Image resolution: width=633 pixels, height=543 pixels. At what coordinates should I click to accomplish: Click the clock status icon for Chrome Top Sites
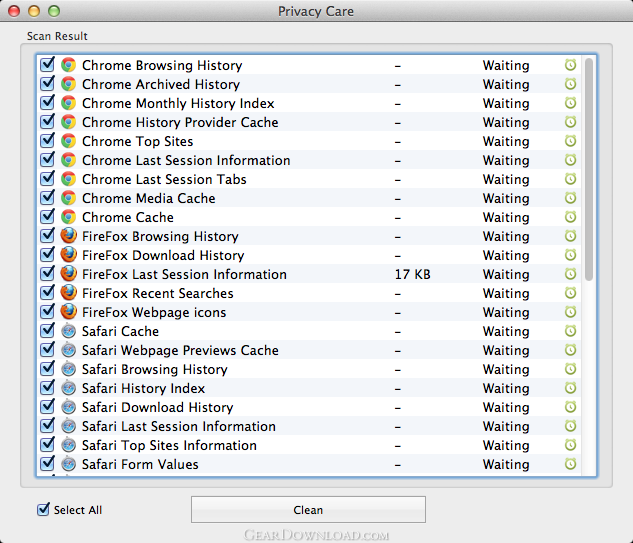(x=570, y=141)
